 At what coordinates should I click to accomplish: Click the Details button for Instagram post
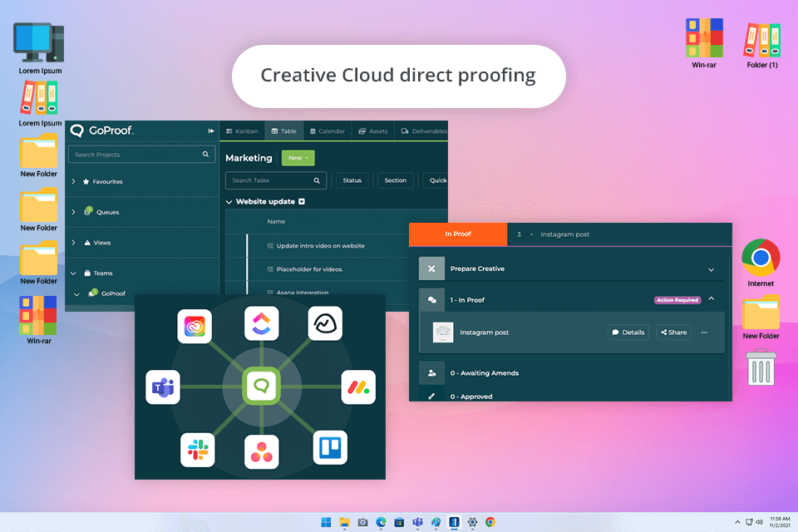[628, 332]
